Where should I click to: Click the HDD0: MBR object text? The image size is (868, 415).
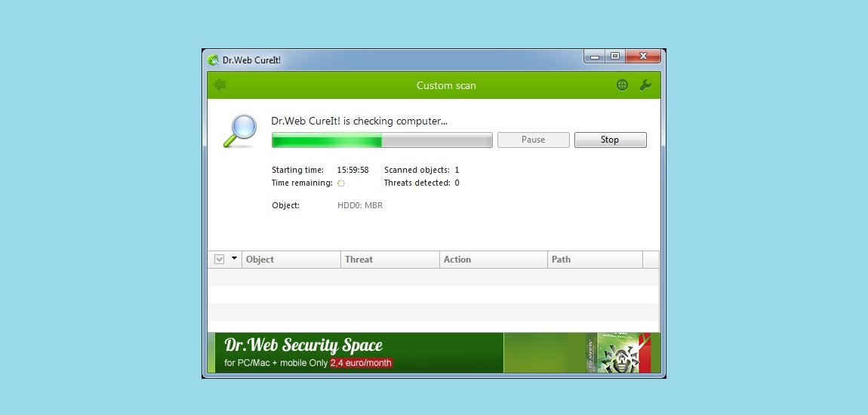click(x=360, y=205)
